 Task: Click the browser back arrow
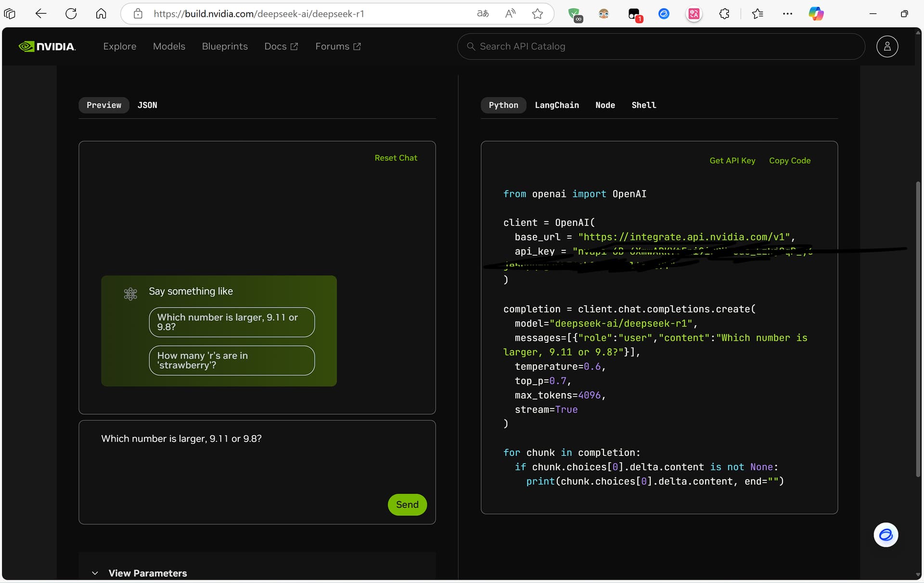coord(41,14)
